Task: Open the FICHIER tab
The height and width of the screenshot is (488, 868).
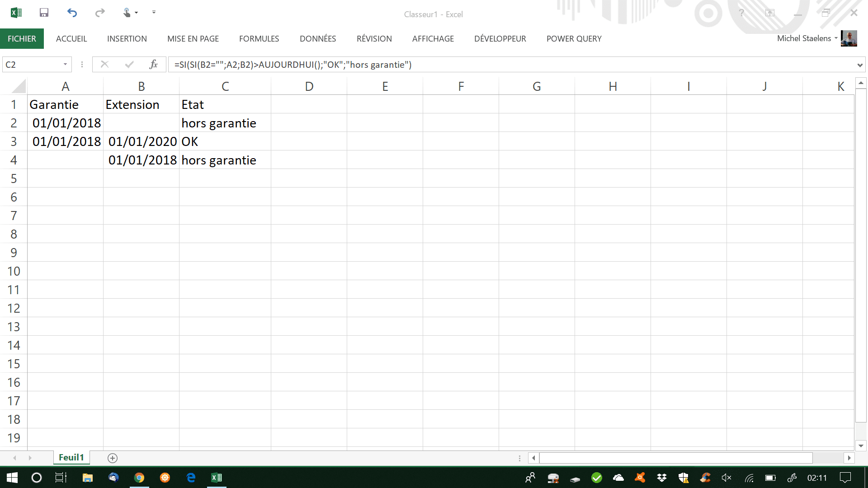Action: 22,39
